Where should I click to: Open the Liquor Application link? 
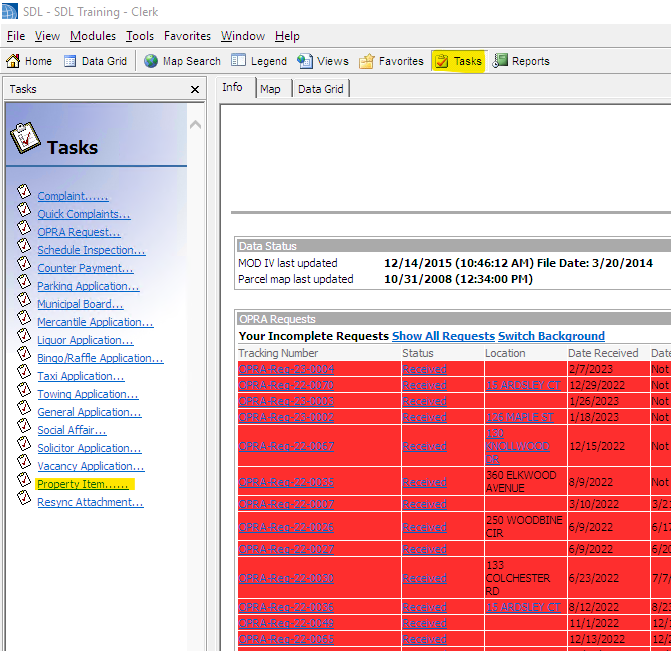pyautogui.click(x=85, y=340)
